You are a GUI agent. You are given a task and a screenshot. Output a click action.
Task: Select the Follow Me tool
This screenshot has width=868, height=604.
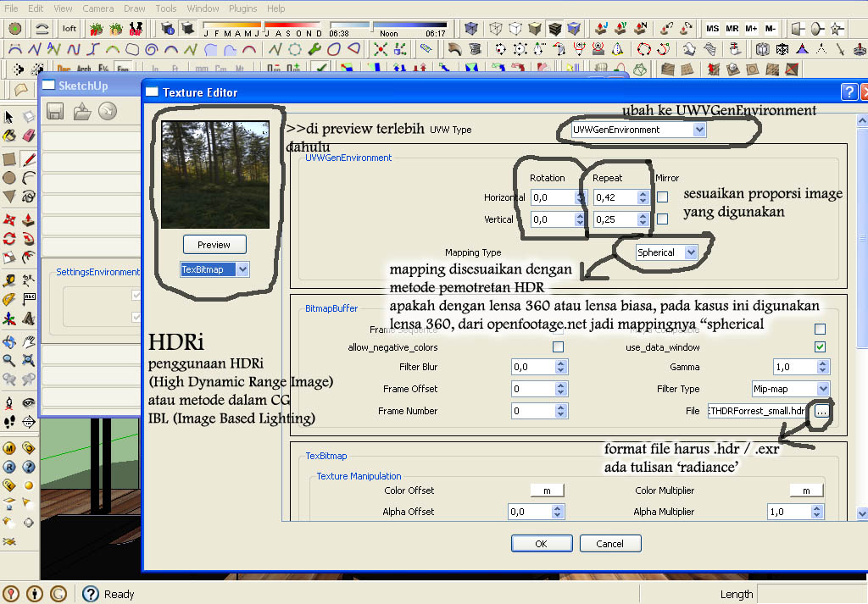(28, 238)
